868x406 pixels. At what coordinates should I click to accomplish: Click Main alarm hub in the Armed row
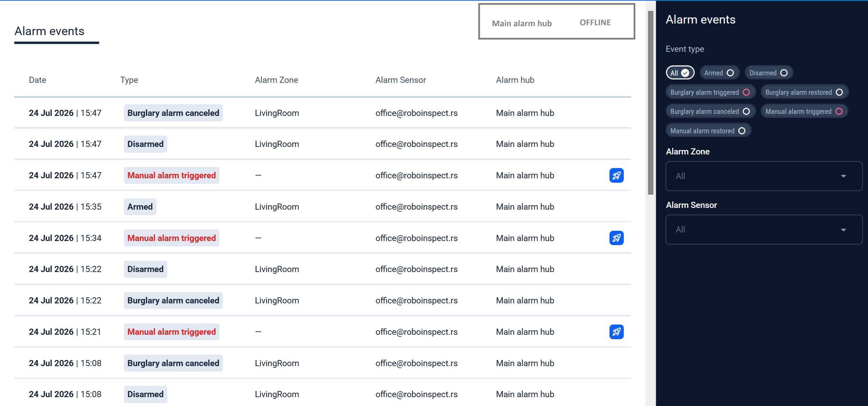(525, 207)
